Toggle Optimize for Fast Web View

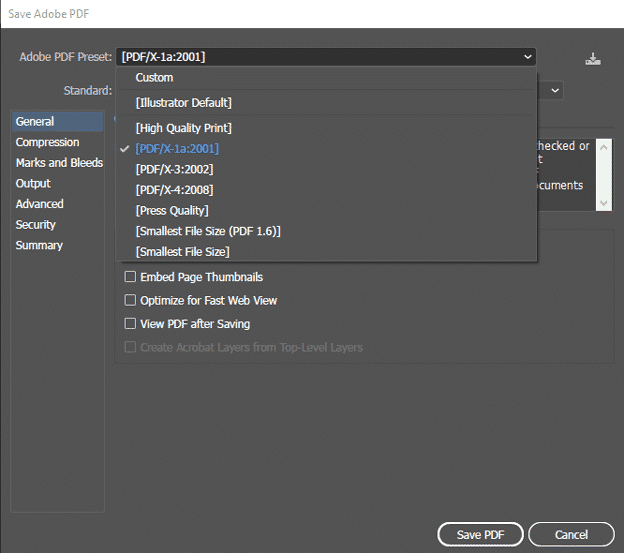[130, 300]
